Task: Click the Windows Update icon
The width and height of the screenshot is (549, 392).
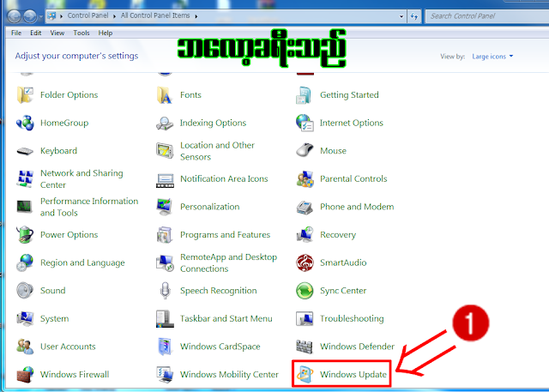Action: pyautogui.click(x=305, y=375)
